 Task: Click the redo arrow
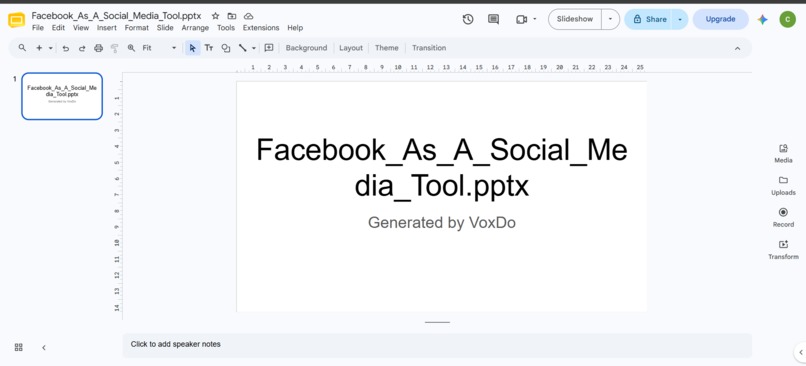click(x=82, y=48)
